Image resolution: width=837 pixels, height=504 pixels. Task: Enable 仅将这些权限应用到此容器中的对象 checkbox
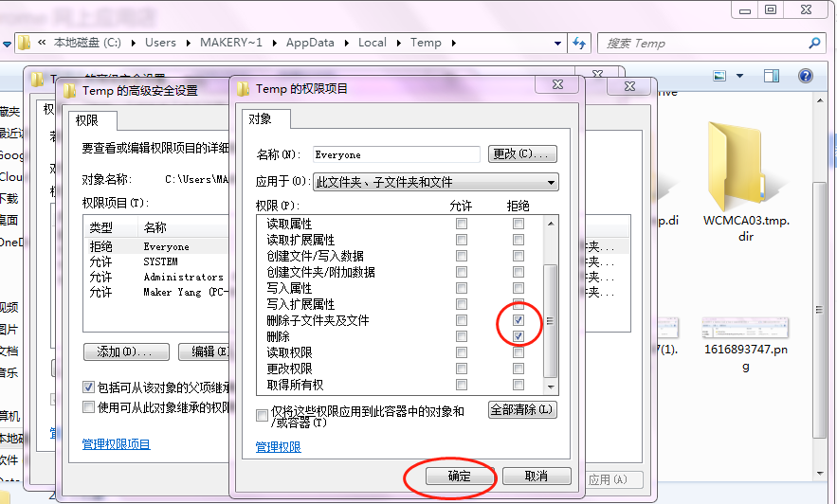tap(263, 415)
